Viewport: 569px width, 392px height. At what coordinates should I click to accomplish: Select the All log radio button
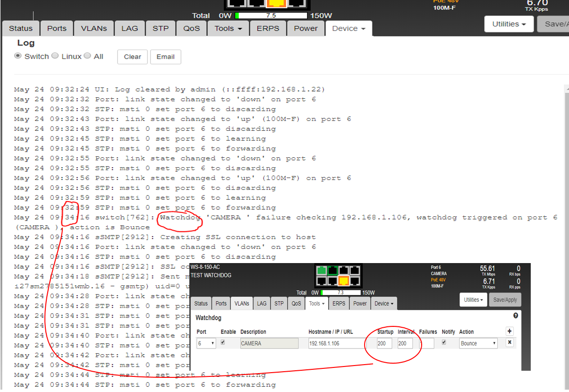[x=87, y=56]
